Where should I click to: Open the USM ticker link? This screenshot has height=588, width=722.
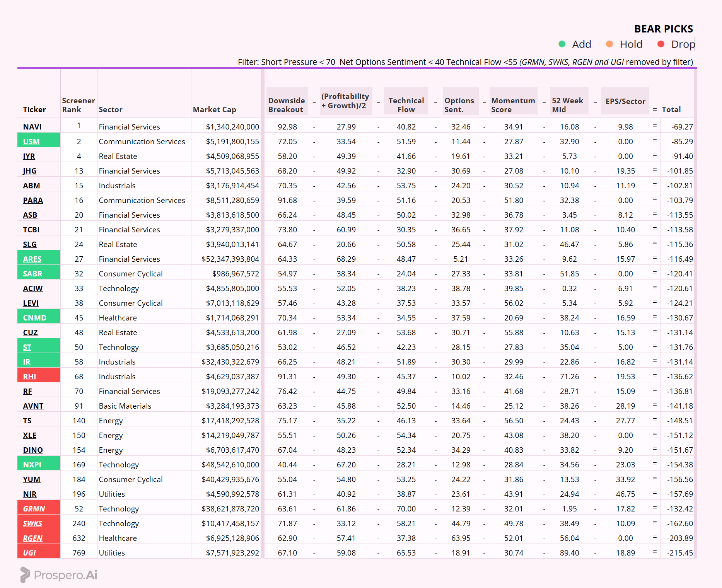tap(31, 141)
